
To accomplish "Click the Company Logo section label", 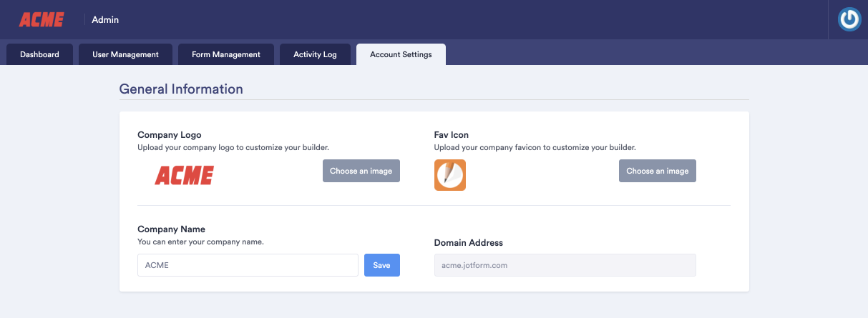I will pos(170,134).
